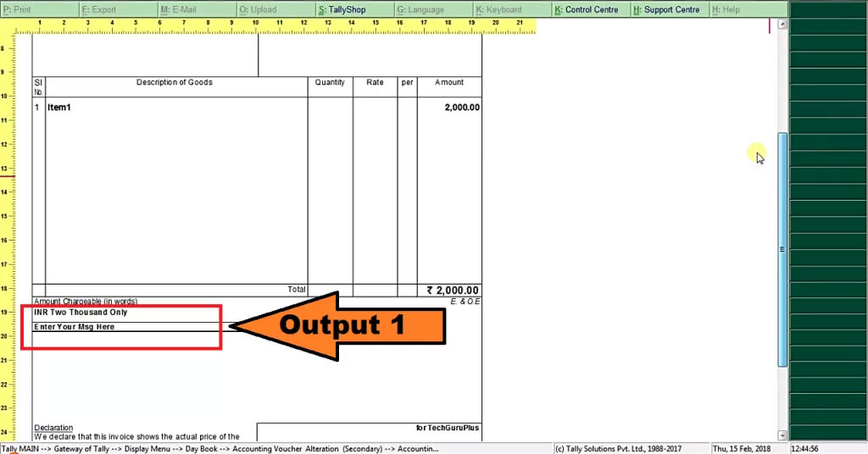Open Support Centre
The height and width of the screenshot is (454, 868).
(x=666, y=9)
